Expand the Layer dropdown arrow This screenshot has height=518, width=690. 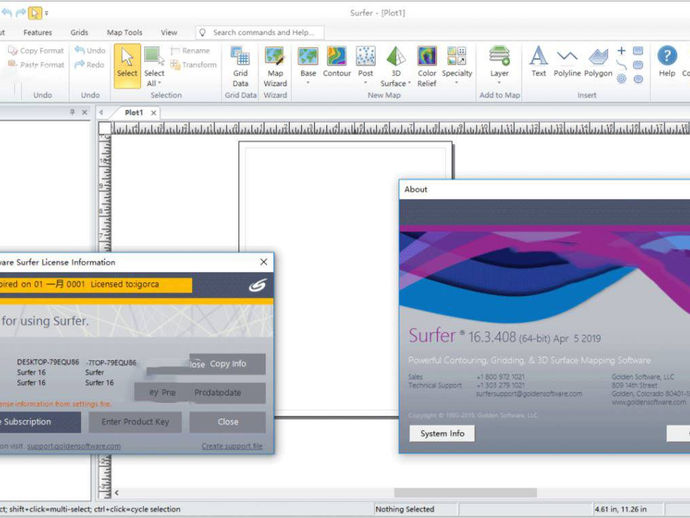(x=499, y=83)
